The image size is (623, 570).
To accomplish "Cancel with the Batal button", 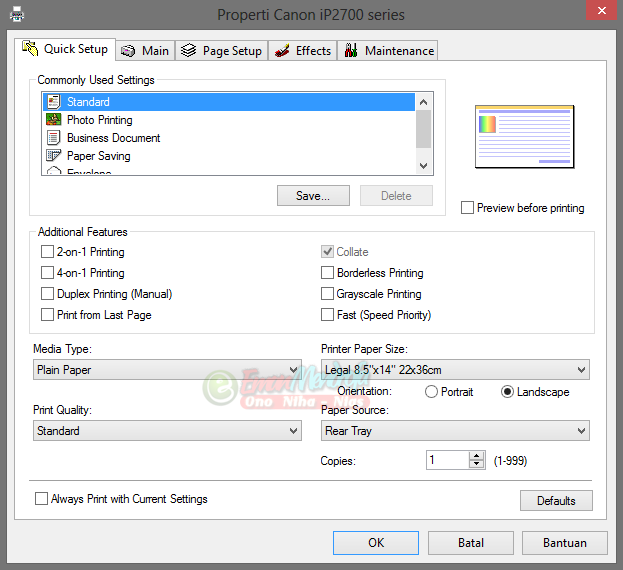I will point(471,543).
